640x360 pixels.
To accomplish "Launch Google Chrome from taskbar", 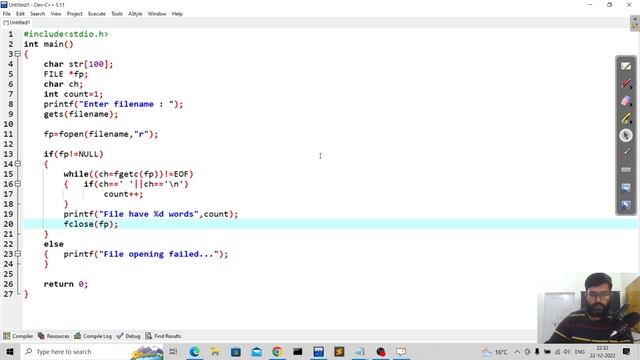I will click(x=277, y=351).
